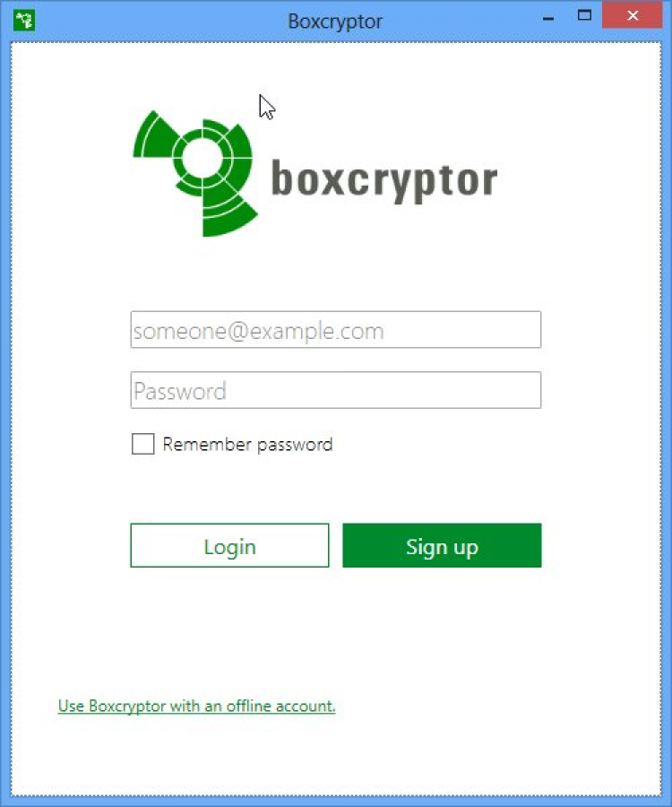Click the Login button

click(229, 545)
